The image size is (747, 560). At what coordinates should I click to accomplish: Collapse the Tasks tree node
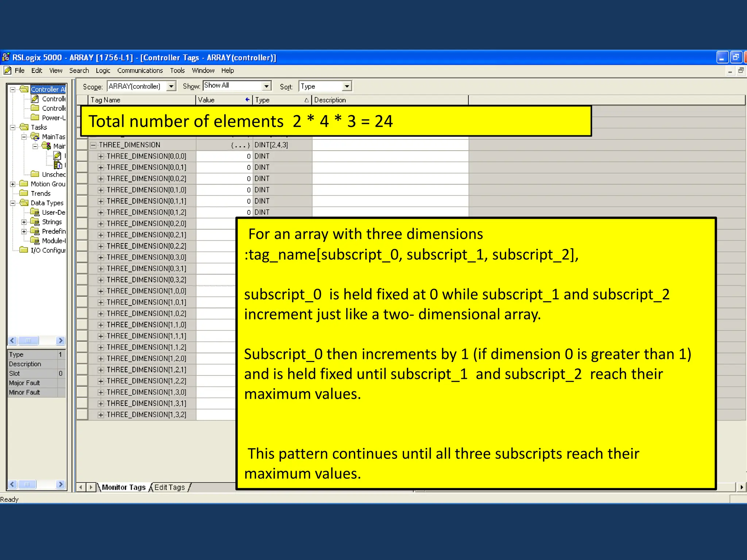click(13, 127)
